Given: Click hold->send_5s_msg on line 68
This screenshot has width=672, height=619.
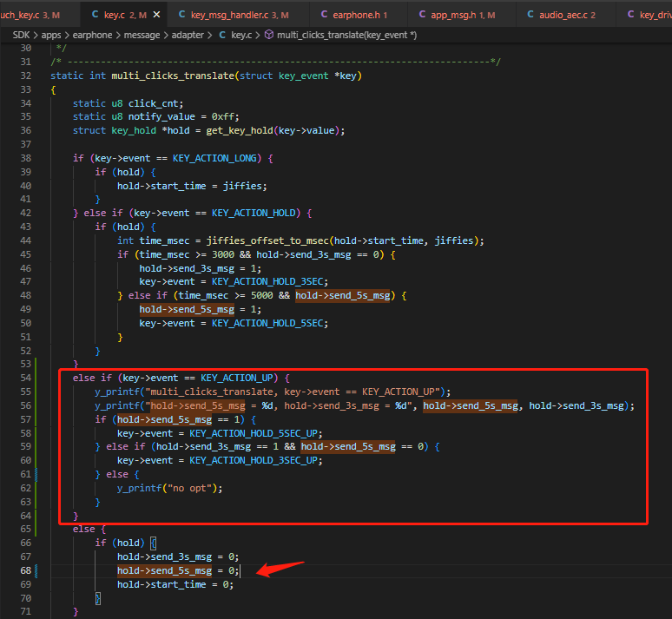Looking at the screenshot, I should point(165,570).
